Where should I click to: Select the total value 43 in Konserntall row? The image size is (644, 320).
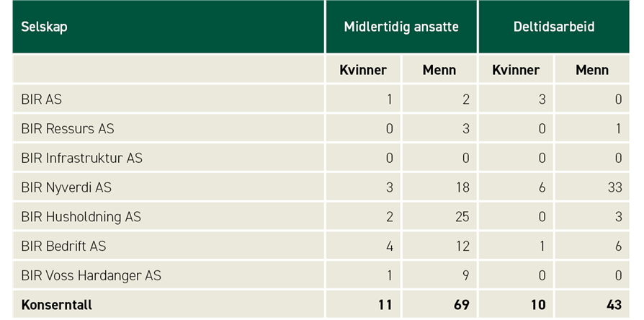pyautogui.click(x=613, y=305)
